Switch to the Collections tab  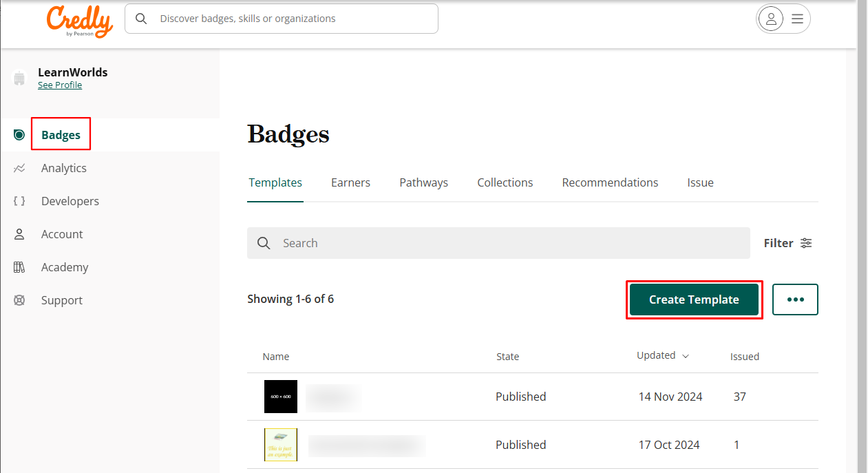coord(505,182)
